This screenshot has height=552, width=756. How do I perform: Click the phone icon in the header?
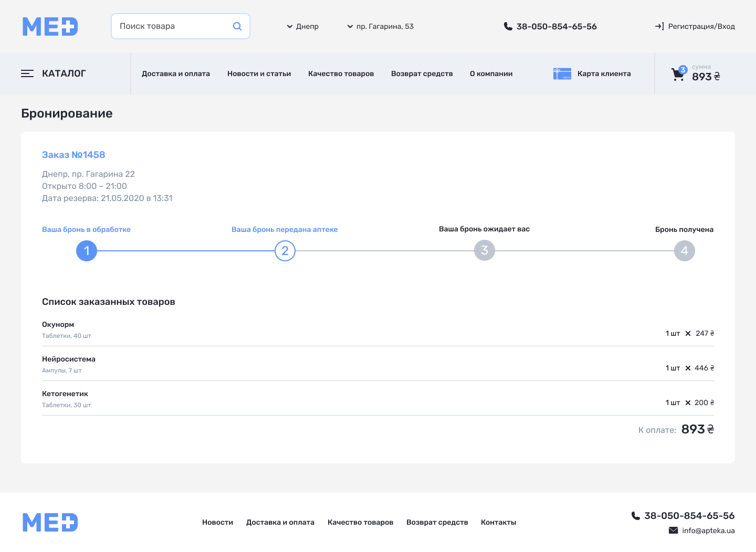[508, 26]
